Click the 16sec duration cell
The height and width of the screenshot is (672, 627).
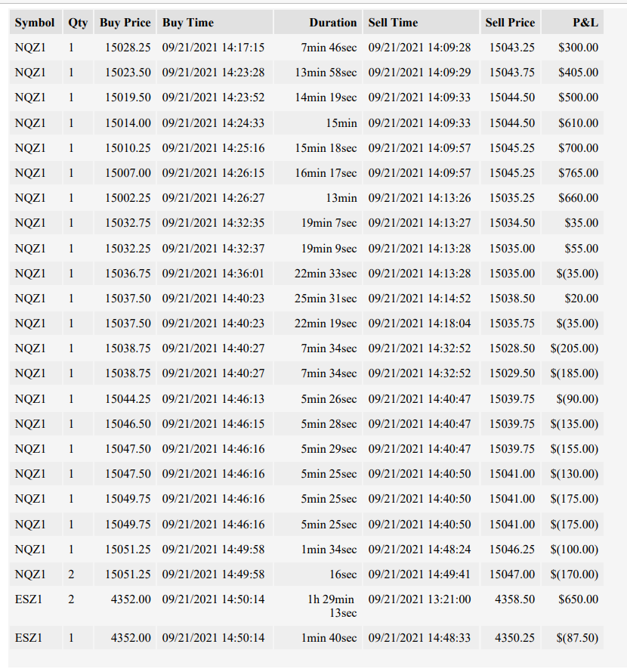[x=318, y=574]
